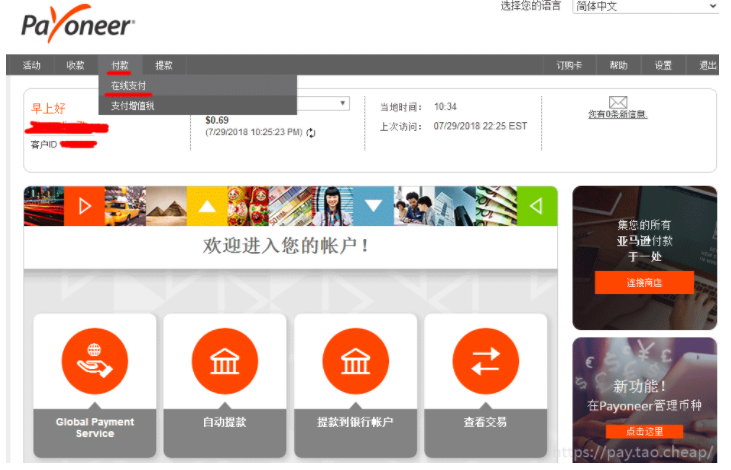Click the envelope messages icon
The height and width of the screenshot is (470, 731).
(x=618, y=102)
